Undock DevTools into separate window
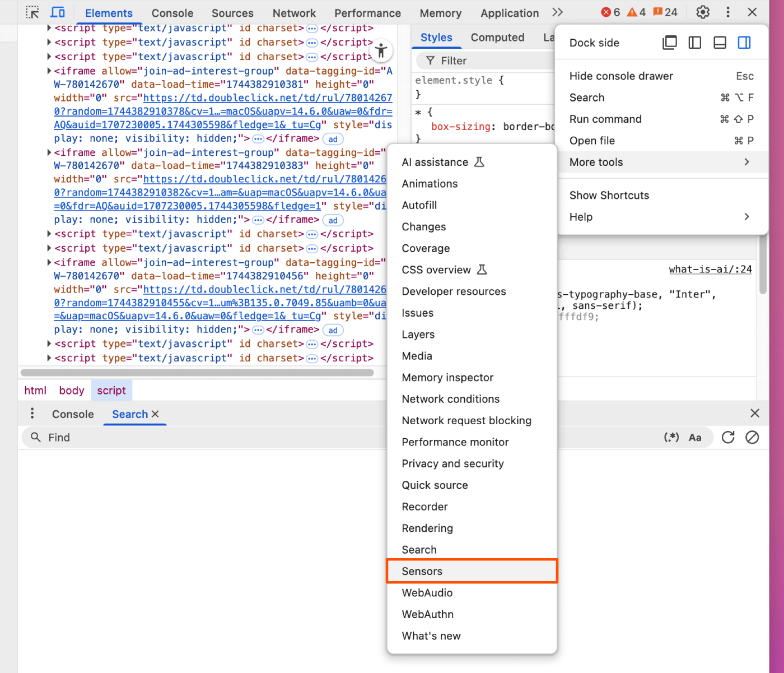The height and width of the screenshot is (673, 784). point(670,43)
